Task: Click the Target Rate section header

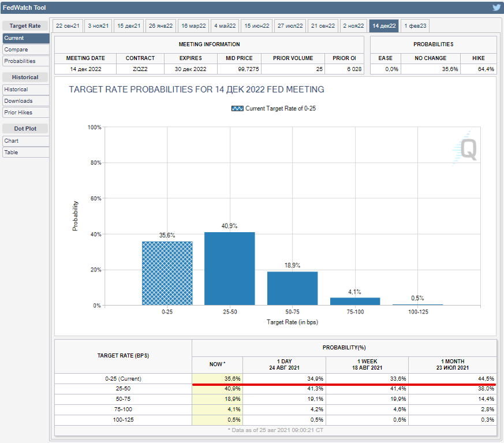Action: (25, 26)
